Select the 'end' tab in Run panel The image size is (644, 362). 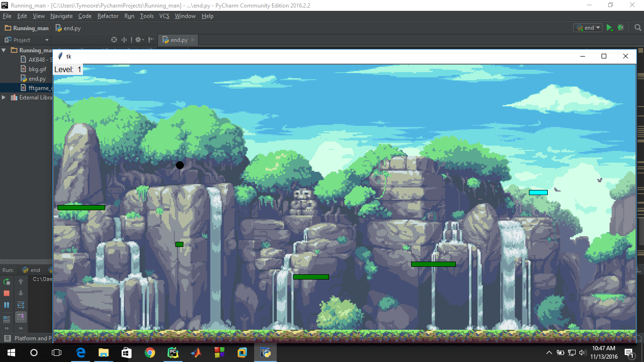click(31, 270)
